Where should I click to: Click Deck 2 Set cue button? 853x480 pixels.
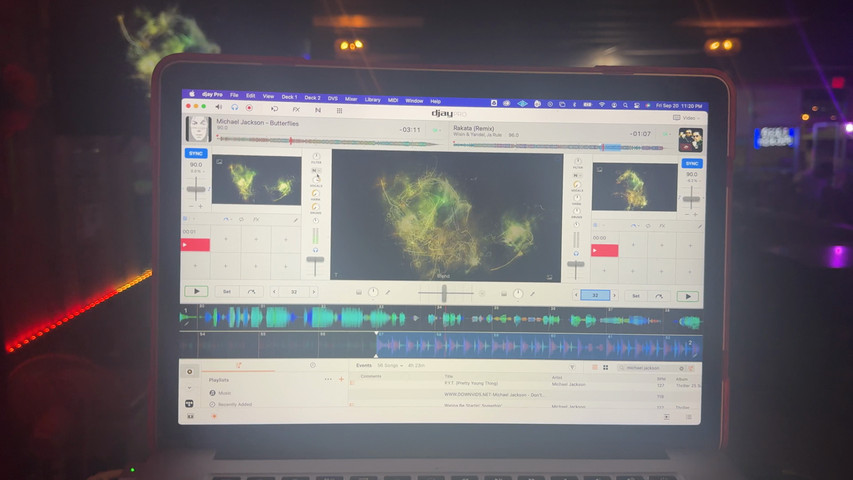635,296
